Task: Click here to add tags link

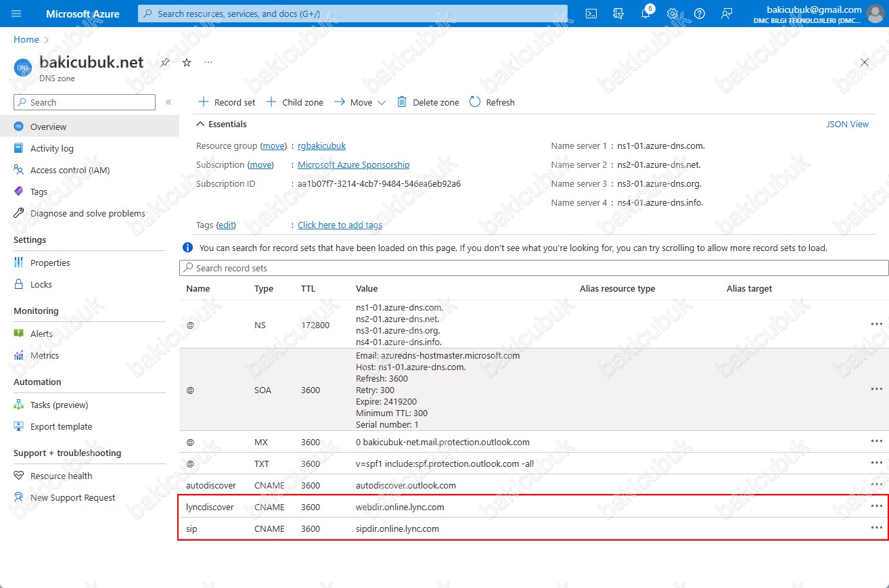Action: click(340, 225)
